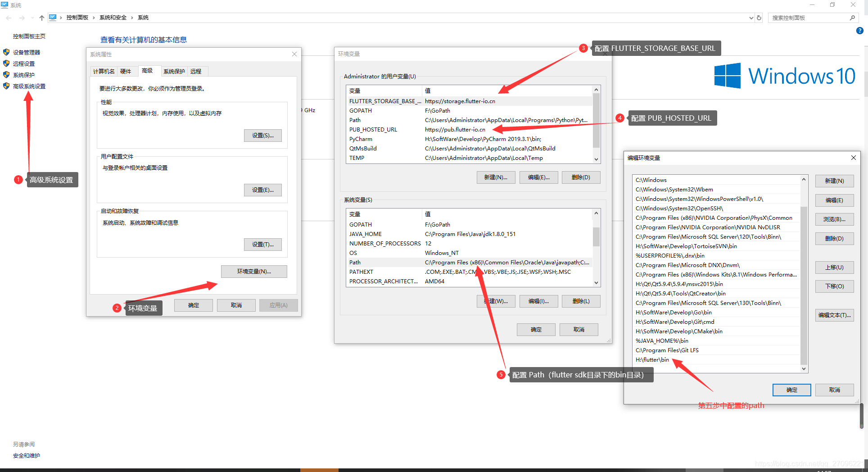Open 控制面板主页 link
The width and height of the screenshot is (868, 472).
(29, 36)
